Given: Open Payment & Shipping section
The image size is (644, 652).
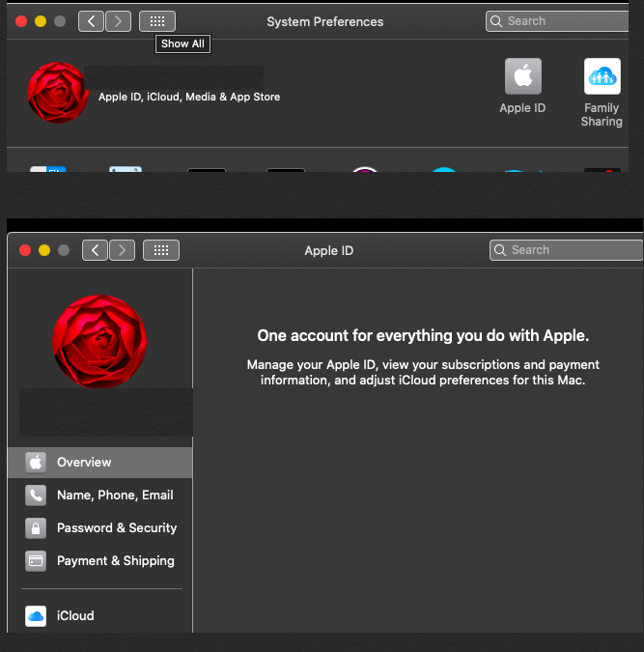Looking at the screenshot, I should (99, 561).
